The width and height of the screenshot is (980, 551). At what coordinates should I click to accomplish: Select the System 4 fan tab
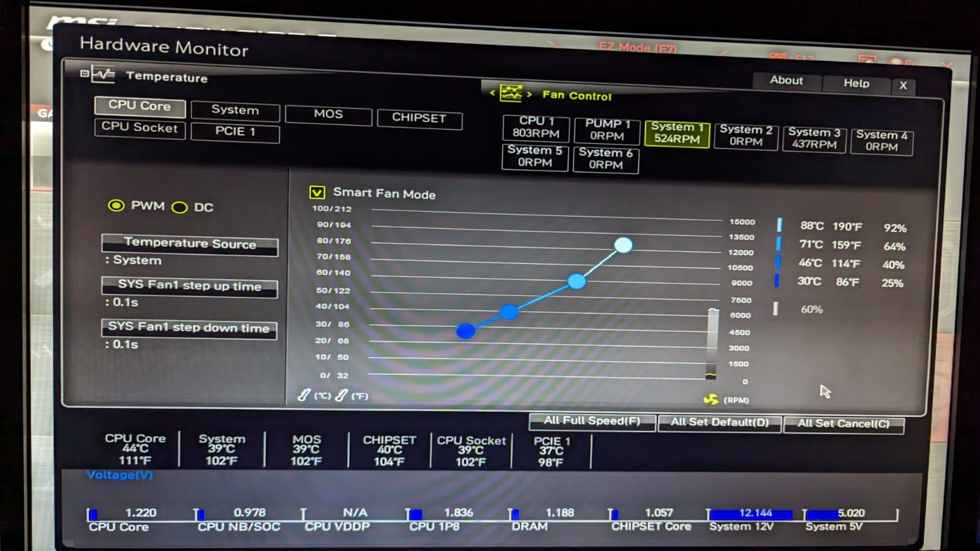click(881, 141)
